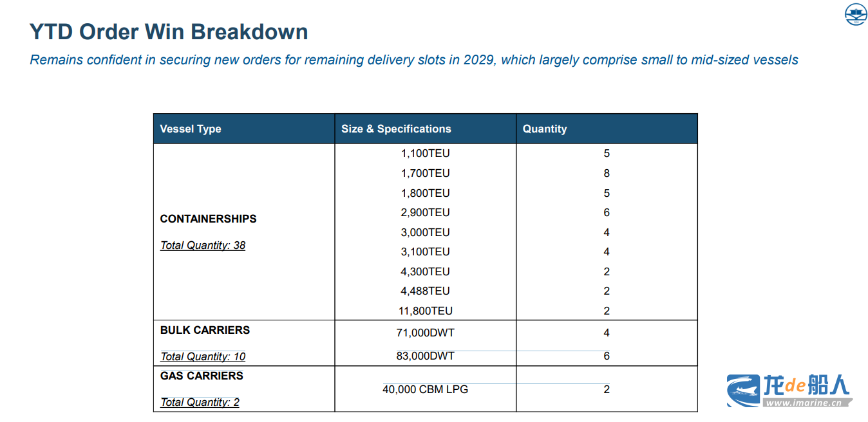Select the "Size & Specifications" column header
868x422 pixels.
coord(396,129)
